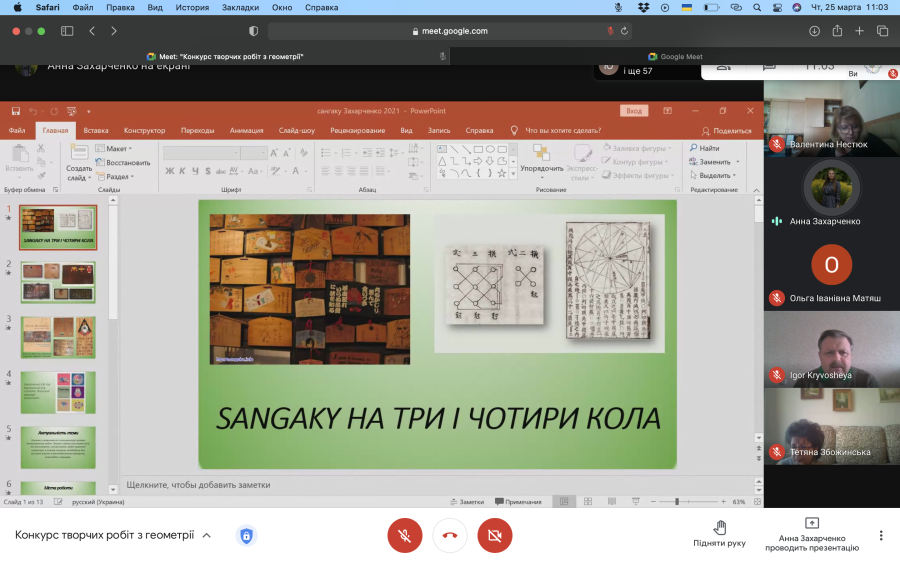The width and height of the screenshot is (900, 563).
Task: Click the Поделиться share button
Action: (x=727, y=131)
